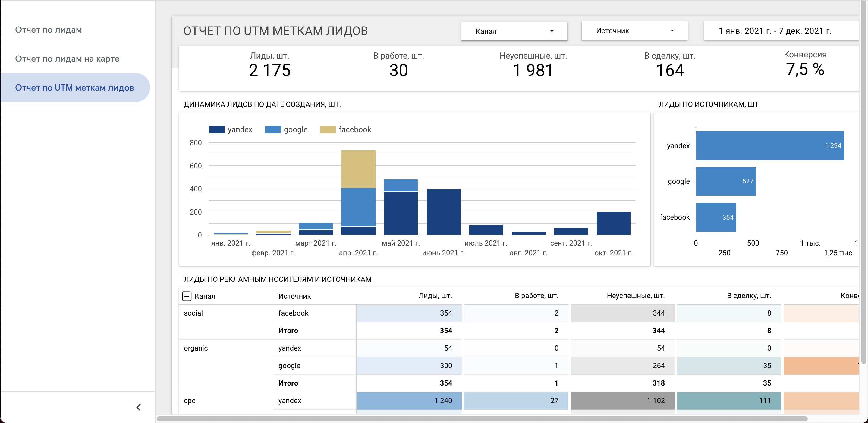
Task: Select Отчет по UTM меткам лидов page
Action: (x=74, y=88)
